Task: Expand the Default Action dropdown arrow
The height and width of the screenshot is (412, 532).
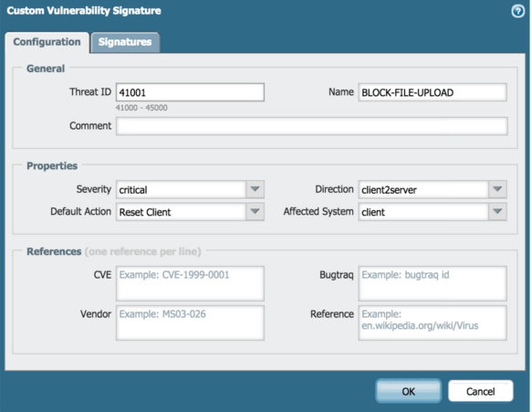Action: point(256,212)
